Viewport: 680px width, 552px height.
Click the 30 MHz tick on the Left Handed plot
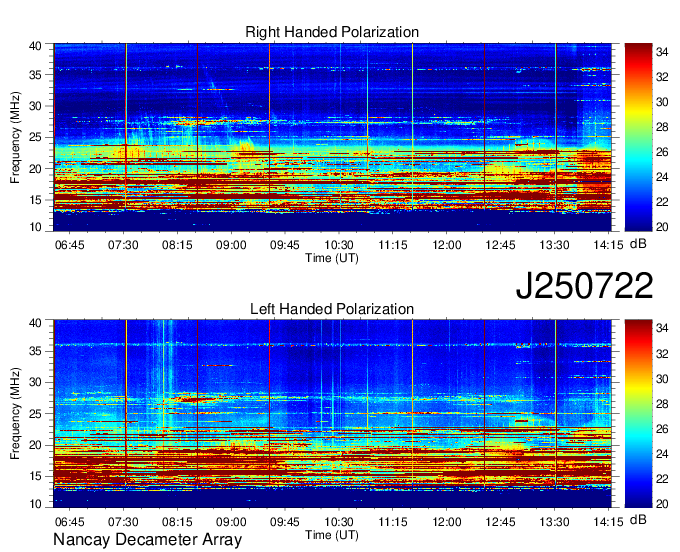[35, 382]
